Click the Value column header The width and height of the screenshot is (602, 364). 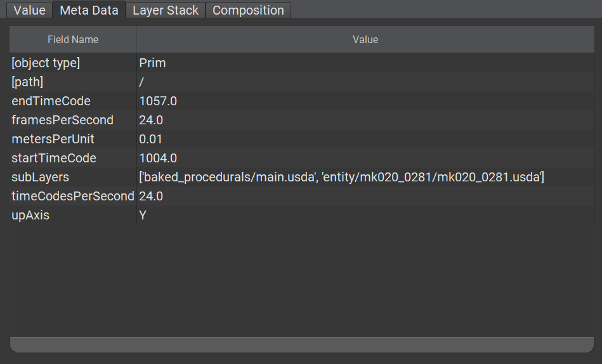tap(365, 39)
